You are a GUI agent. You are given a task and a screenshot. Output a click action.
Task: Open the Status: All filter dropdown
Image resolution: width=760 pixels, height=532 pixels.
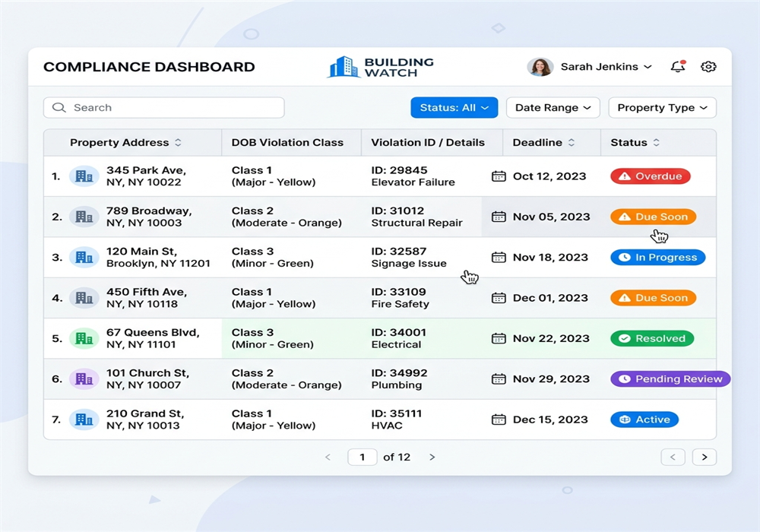454,108
